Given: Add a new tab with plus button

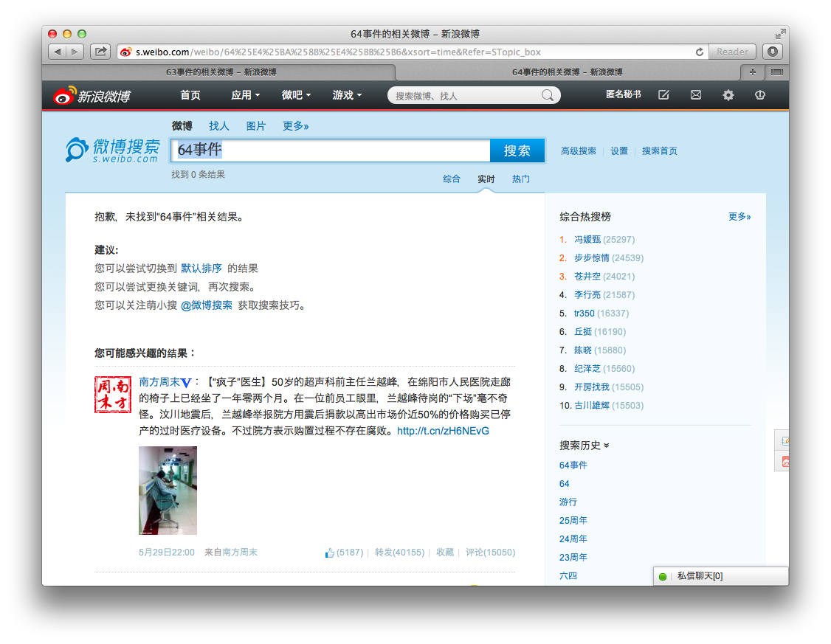Looking at the screenshot, I should click(753, 72).
